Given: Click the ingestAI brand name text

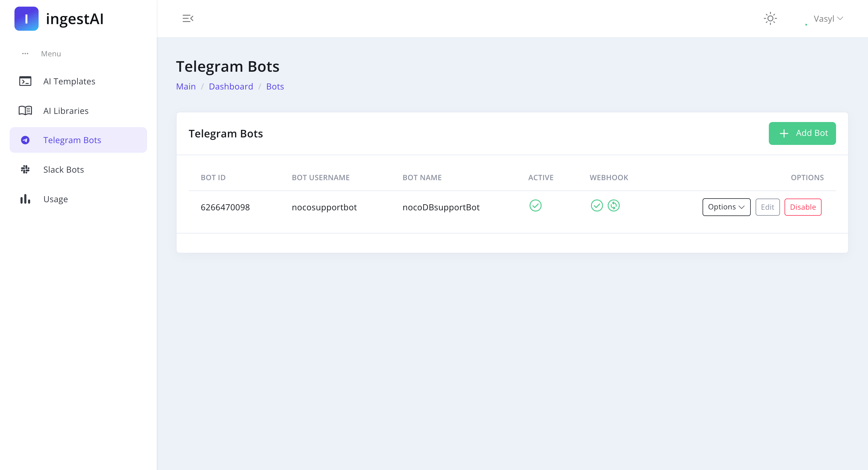Looking at the screenshot, I should (x=74, y=19).
